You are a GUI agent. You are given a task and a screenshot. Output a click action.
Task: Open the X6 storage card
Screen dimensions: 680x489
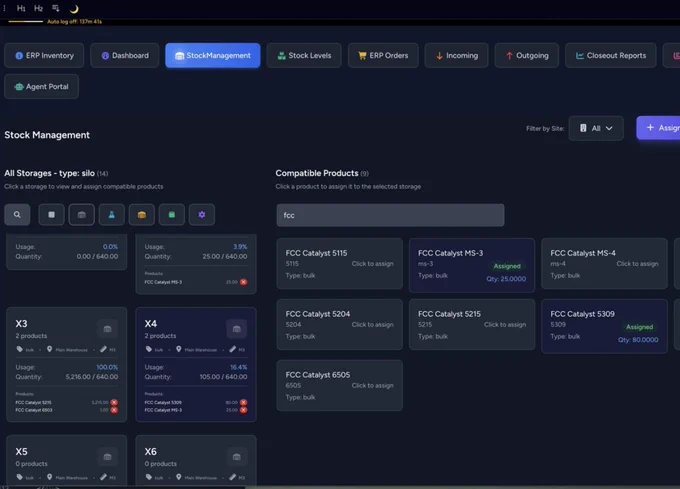[x=196, y=461]
